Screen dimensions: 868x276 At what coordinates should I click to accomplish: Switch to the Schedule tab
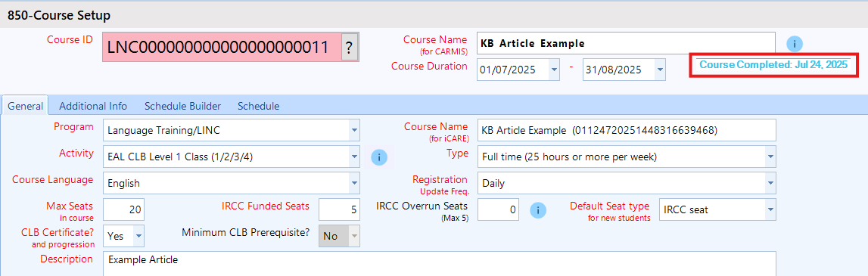tap(259, 106)
